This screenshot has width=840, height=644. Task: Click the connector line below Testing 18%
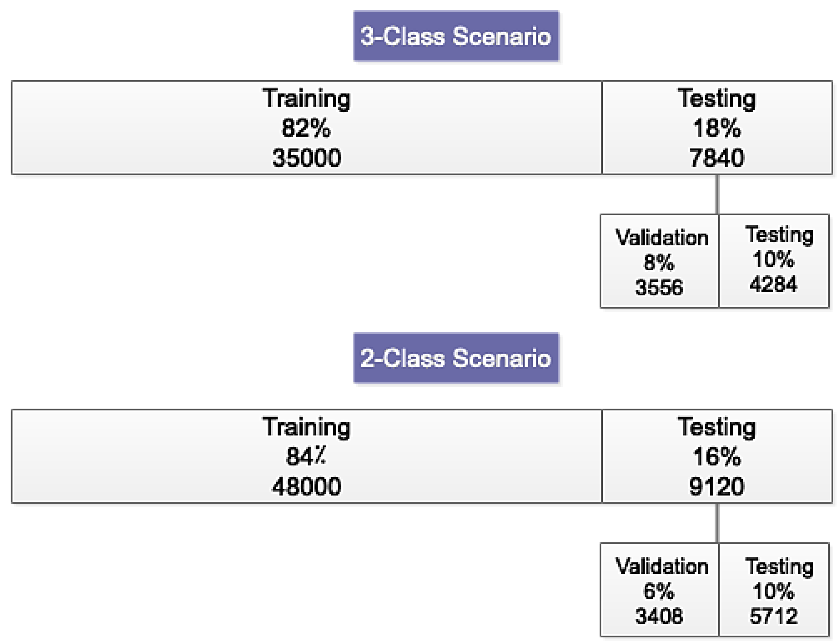click(x=717, y=194)
